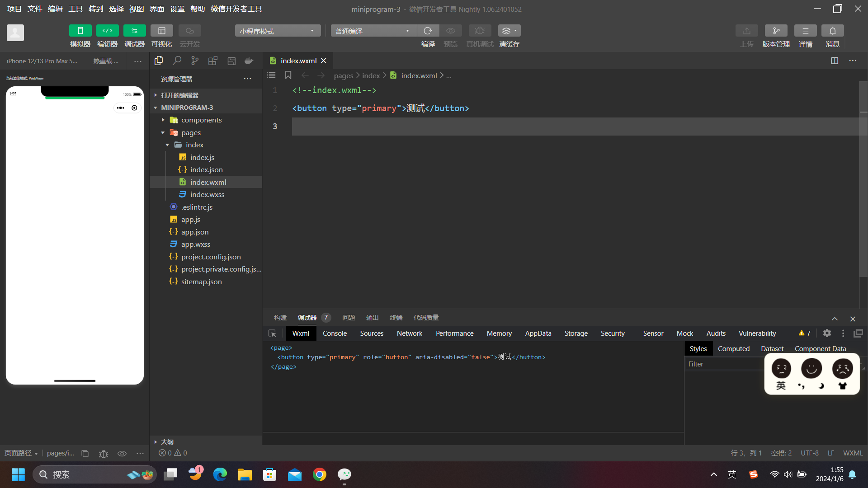Switch to the Console tab
This screenshot has width=868, height=488.
(335, 333)
